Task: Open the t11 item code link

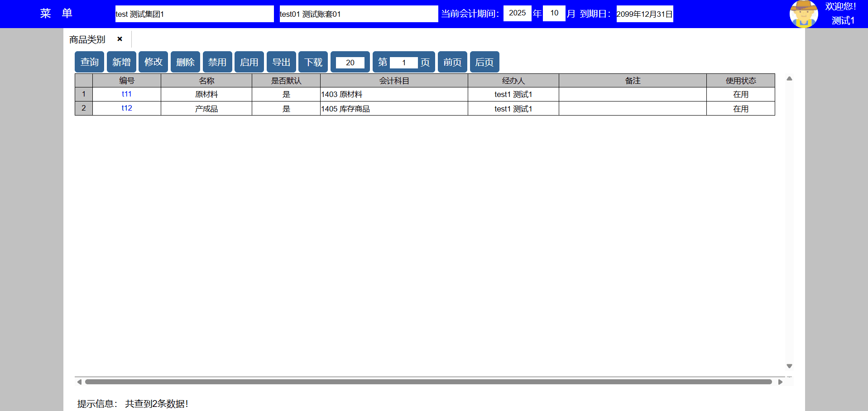Action: point(127,94)
